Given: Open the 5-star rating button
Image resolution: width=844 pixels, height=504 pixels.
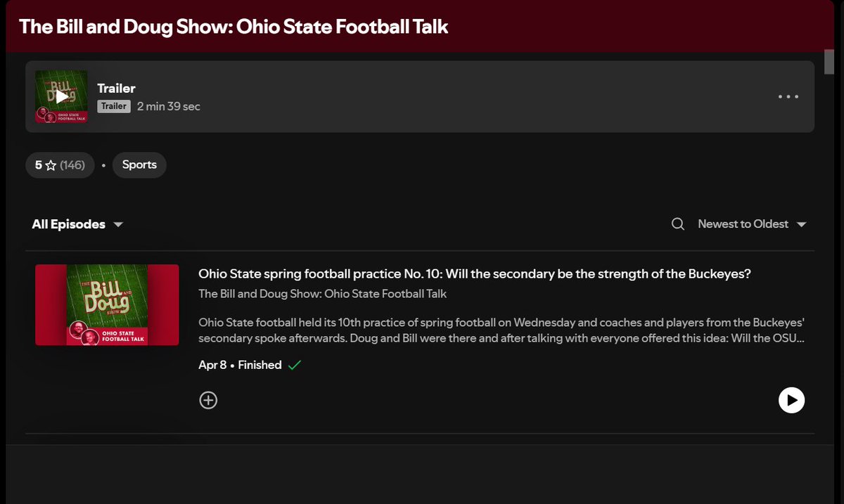Looking at the screenshot, I should pos(60,165).
